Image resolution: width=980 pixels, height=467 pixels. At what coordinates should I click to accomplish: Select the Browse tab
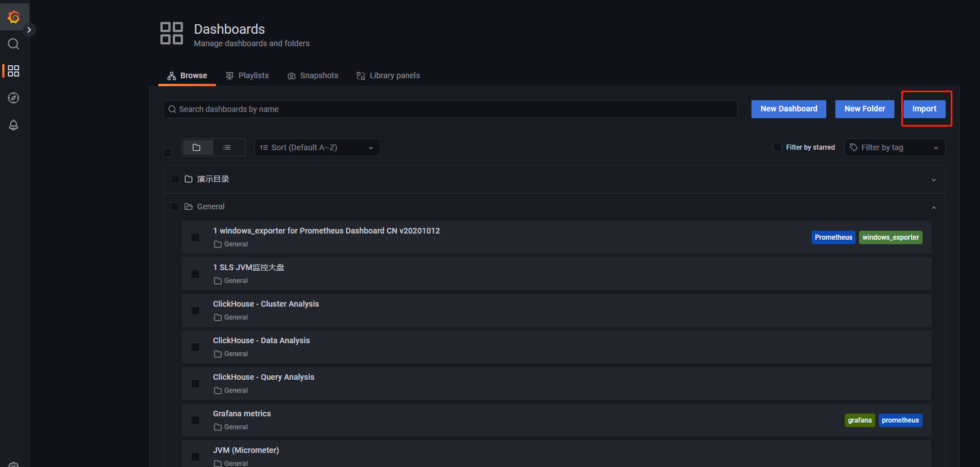187,75
